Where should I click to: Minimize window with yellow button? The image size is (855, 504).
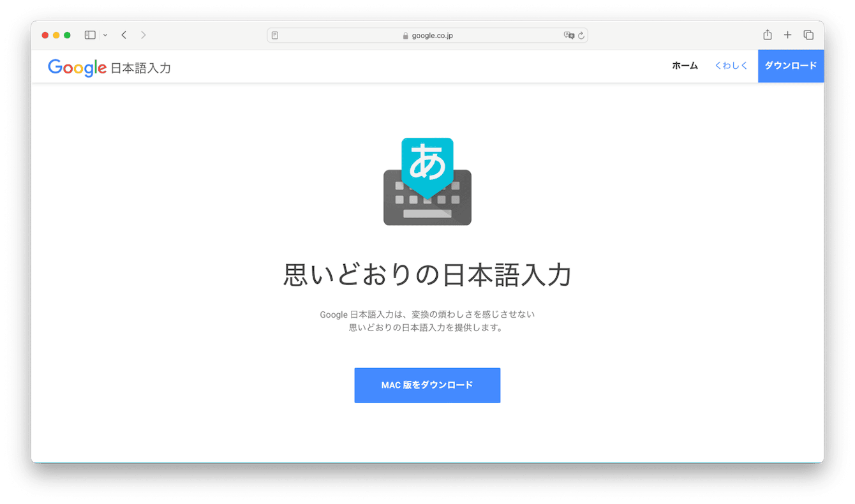pyautogui.click(x=56, y=35)
